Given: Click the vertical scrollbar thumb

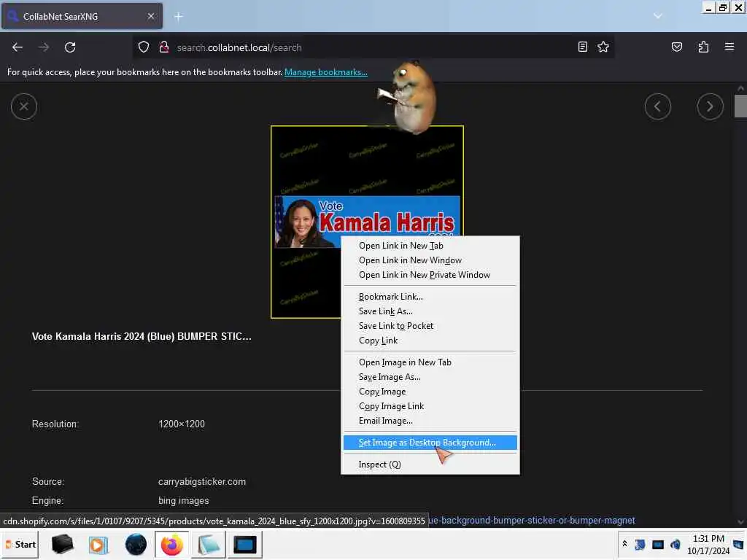Looking at the screenshot, I should (740, 106).
